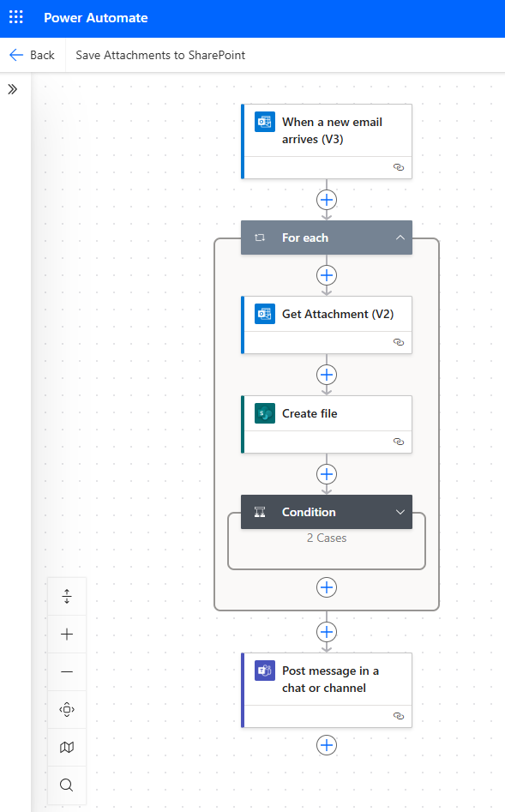Screen dimensions: 505x812
Task: Select the Create file action card
Action: (327, 424)
